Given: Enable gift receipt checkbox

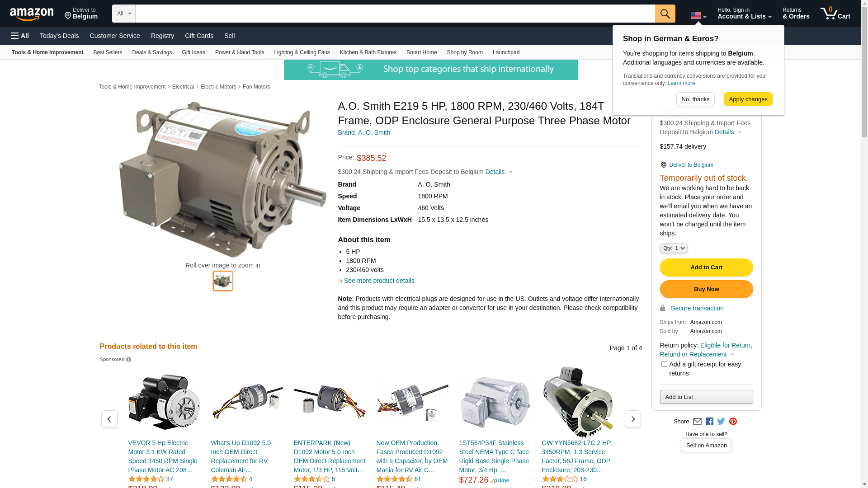Looking at the screenshot, I should [x=664, y=364].
